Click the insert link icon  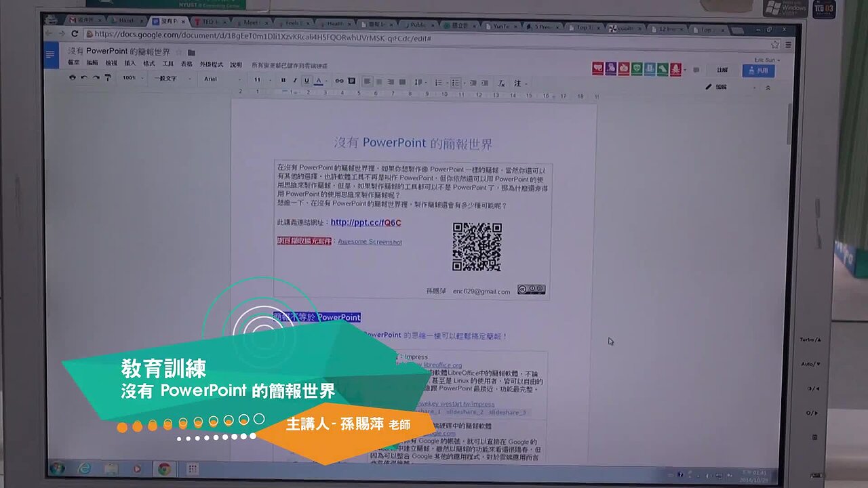[x=339, y=81]
